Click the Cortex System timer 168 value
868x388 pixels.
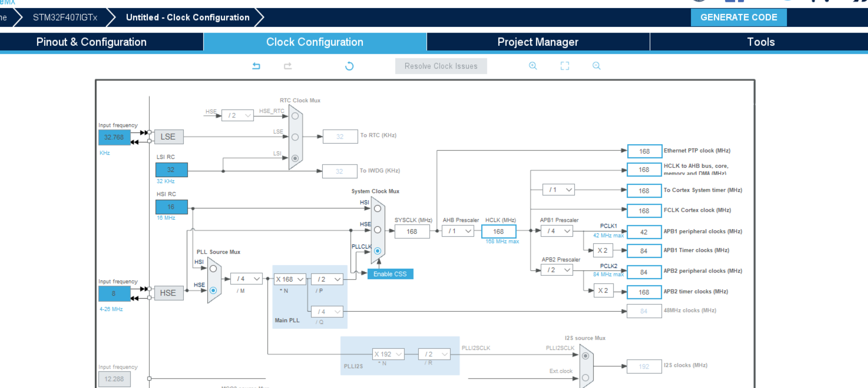click(x=644, y=190)
